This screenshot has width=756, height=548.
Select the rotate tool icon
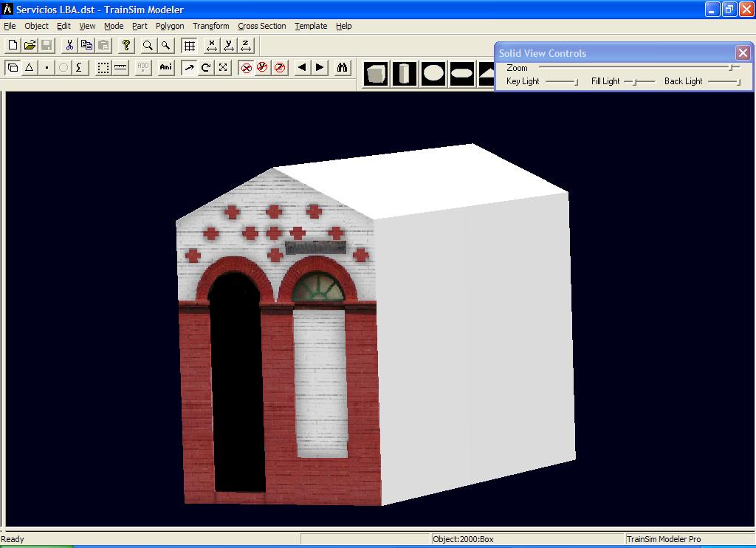tap(206, 68)
